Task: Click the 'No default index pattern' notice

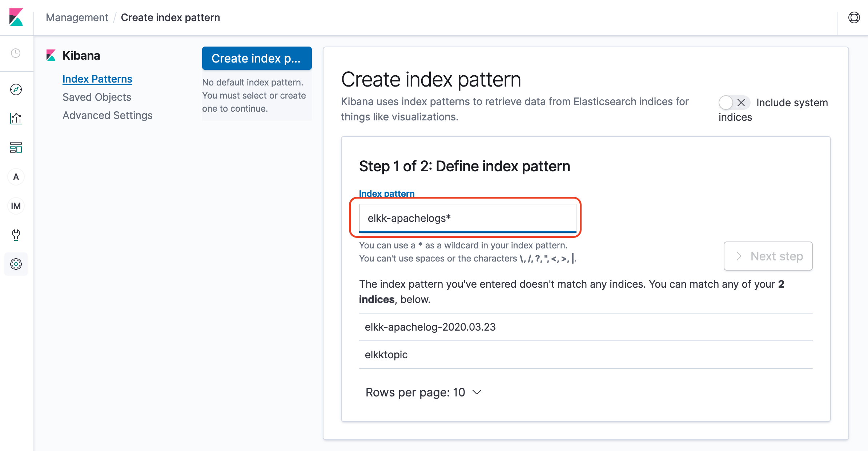Action: [257, 95]
